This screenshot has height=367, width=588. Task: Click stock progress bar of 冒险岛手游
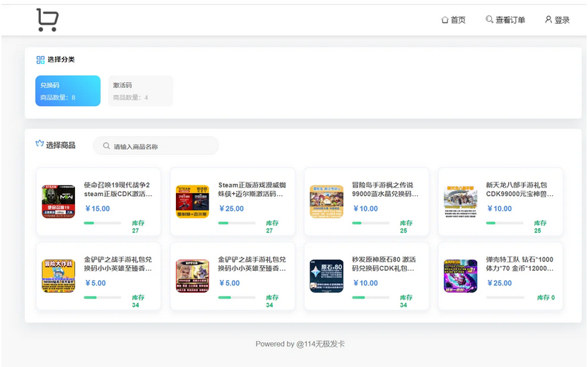click(x=370, y=223)
